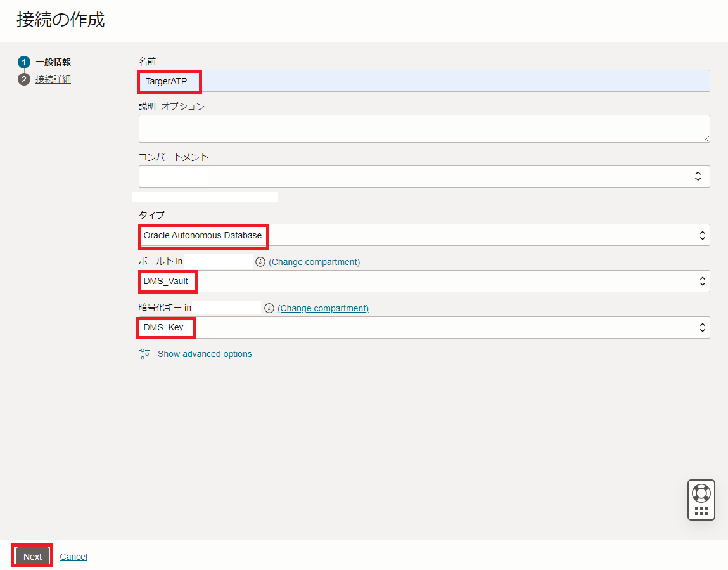
Task: Select the 一般情報 step label
Action: coord(53,62)
